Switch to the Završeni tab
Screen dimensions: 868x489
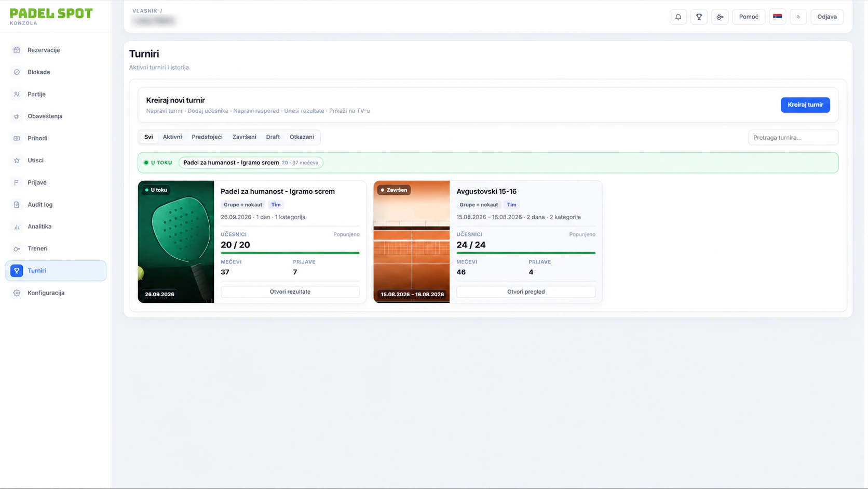244,137
